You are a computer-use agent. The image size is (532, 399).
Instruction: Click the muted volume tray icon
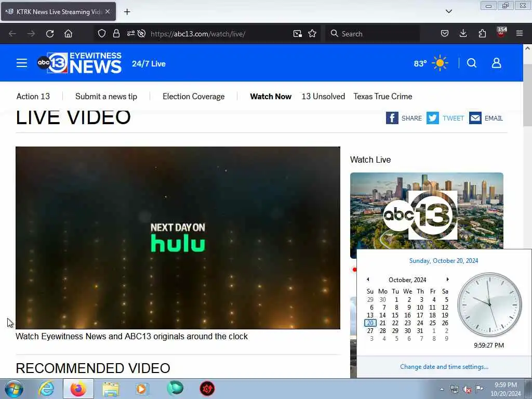tap(467, 390)
